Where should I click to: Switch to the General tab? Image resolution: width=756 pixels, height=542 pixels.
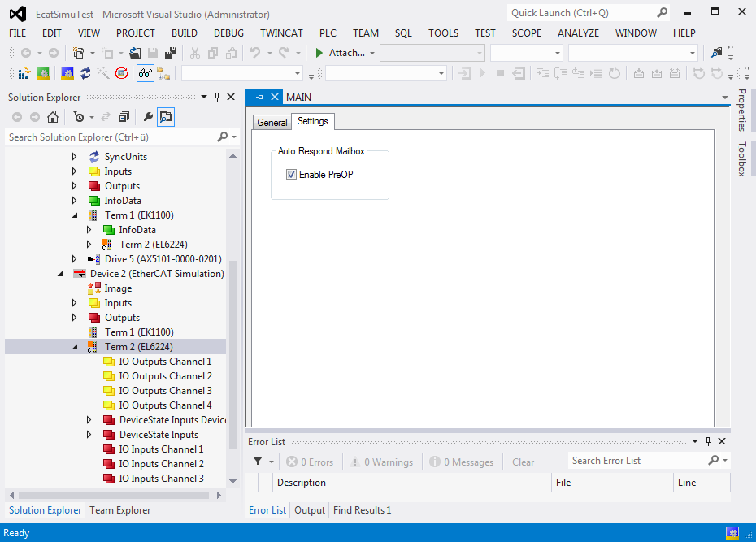click(272, 123)
